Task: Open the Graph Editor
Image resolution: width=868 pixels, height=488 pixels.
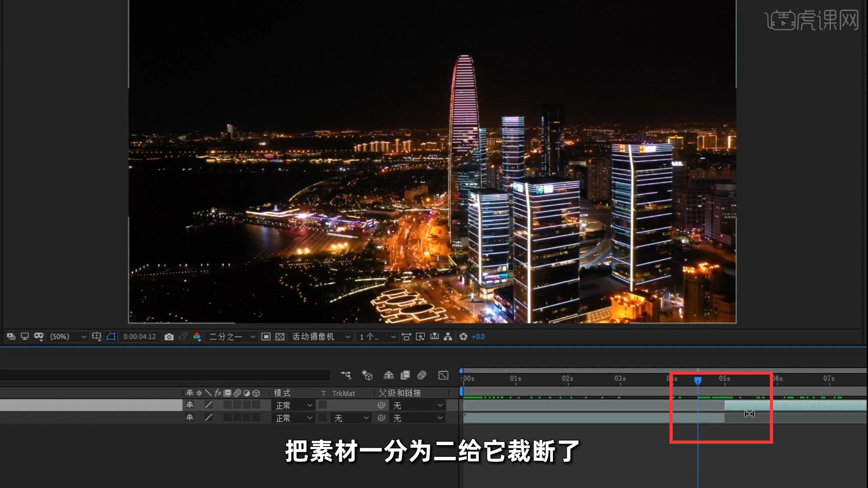Action: pos(443,375)
